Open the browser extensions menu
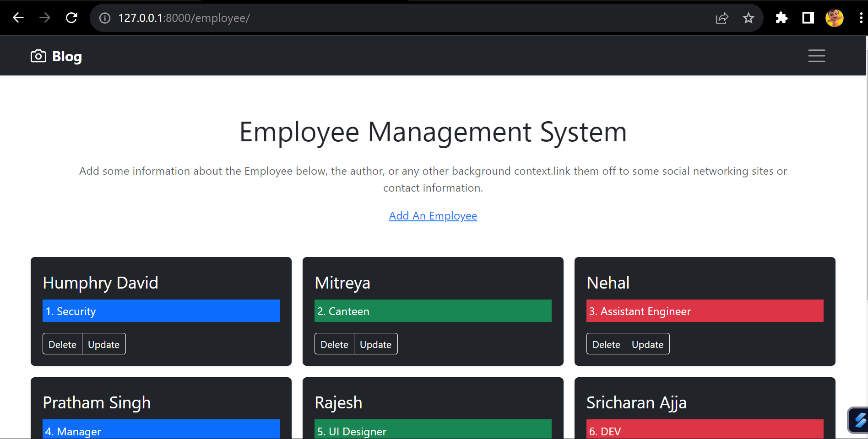The height and width of the screenshot is (439, 868). [x=781, y=18]
